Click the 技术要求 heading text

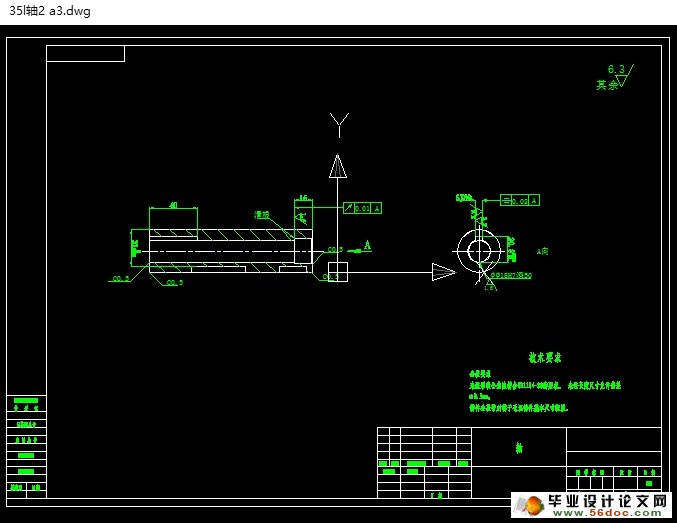point(545,357)
